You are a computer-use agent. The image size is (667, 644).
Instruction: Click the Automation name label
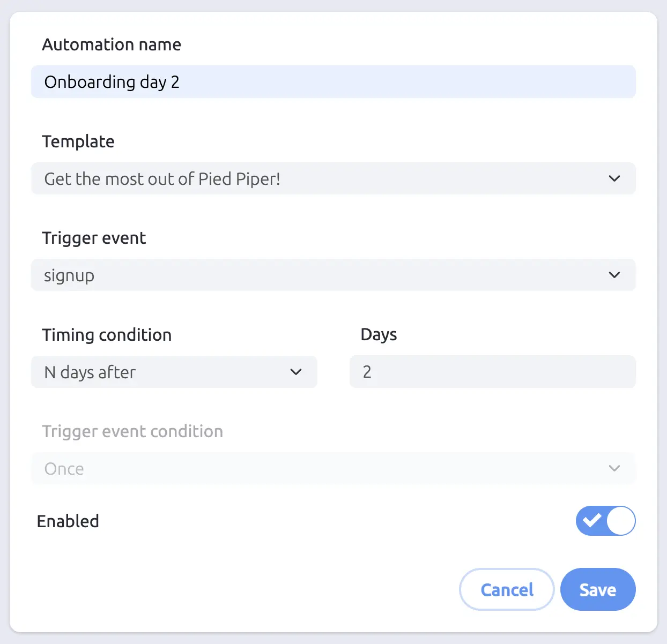coord(112,44)
